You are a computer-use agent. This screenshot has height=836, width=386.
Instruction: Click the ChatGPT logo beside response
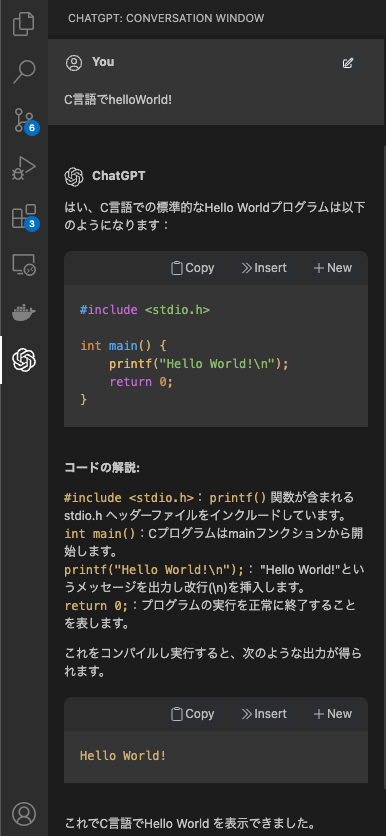(x=74, y=176)
